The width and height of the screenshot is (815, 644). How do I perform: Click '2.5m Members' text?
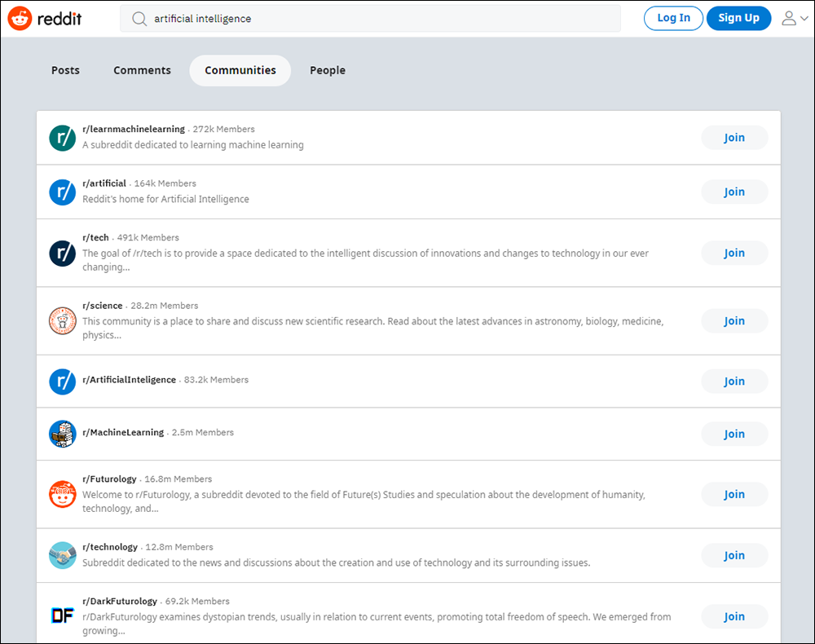(203, 432)
